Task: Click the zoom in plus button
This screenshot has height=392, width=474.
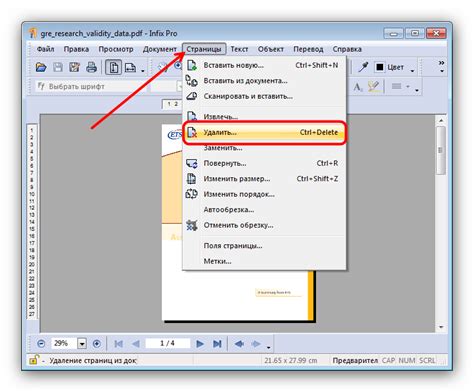Action: coord(97,343)
